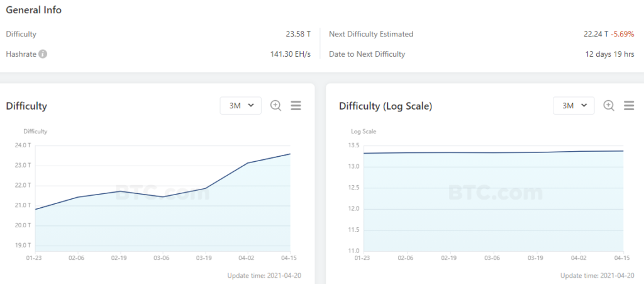This screenshot has width=644, height=284.
Task: Click the General Info heading
Action: (x=34, y=10)
